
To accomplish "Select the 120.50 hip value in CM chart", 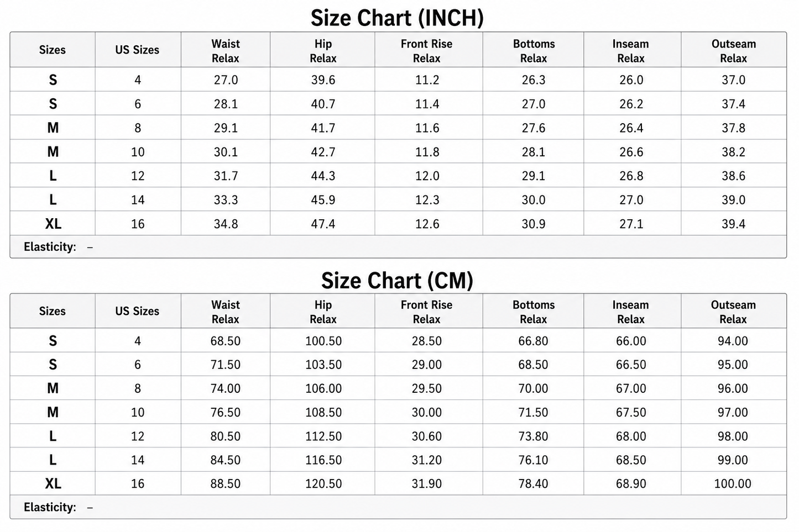I will coord(323,483).
